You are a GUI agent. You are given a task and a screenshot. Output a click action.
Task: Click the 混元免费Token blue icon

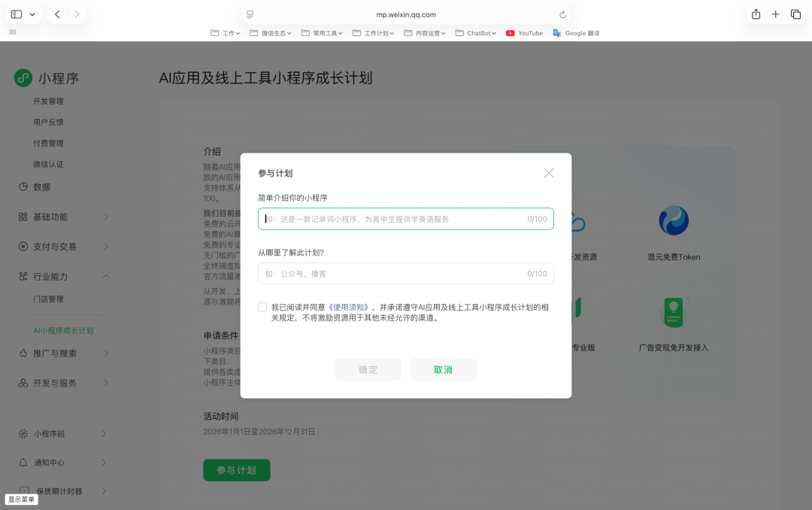coord(673,220)
